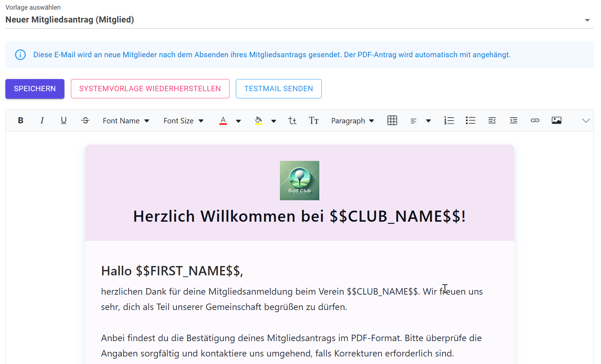Click the Hallo $$FIRST_NAME$$ greeting line
This screenshot has height=364, width=601.
coord(172,271)
